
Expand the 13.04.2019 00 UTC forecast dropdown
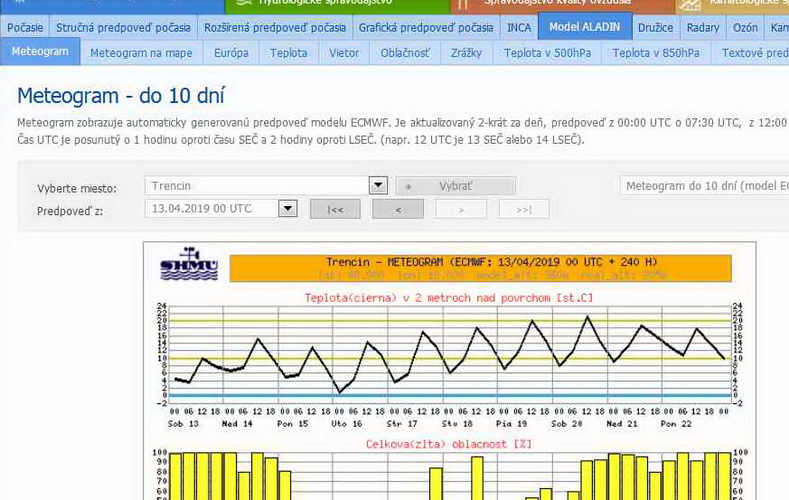coord(288,208)
